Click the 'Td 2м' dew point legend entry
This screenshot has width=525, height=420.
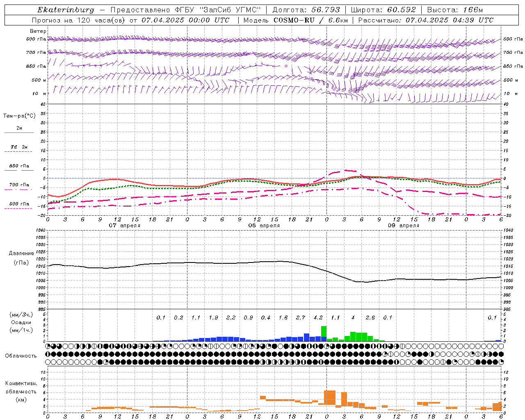pyautogui.click(x=19, y=147)
